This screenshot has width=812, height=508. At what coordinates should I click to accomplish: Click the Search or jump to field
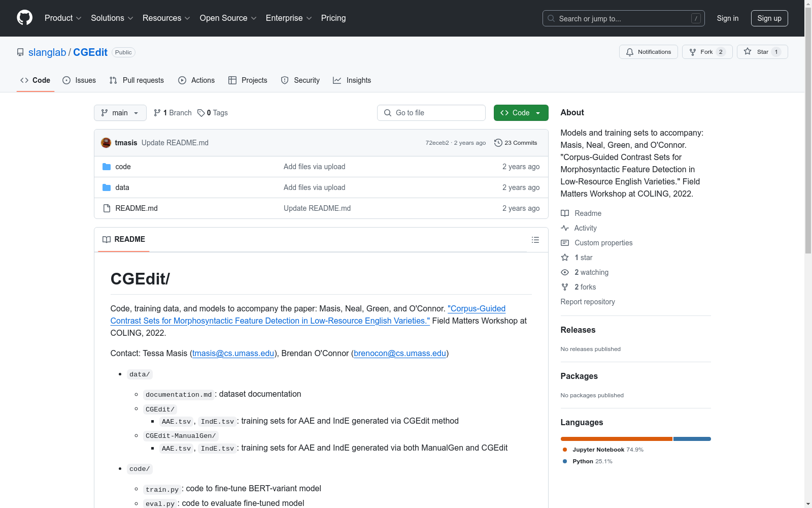[624, 18]
